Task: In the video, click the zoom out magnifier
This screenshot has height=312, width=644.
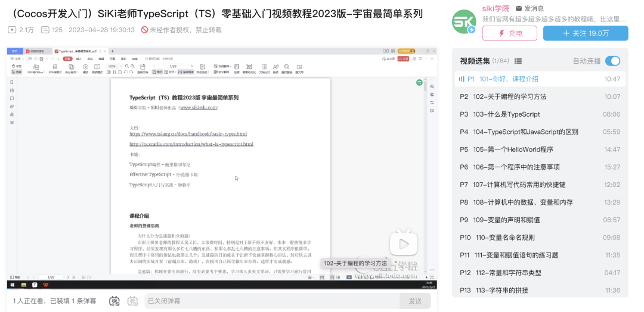Action: tap(127, 66)
